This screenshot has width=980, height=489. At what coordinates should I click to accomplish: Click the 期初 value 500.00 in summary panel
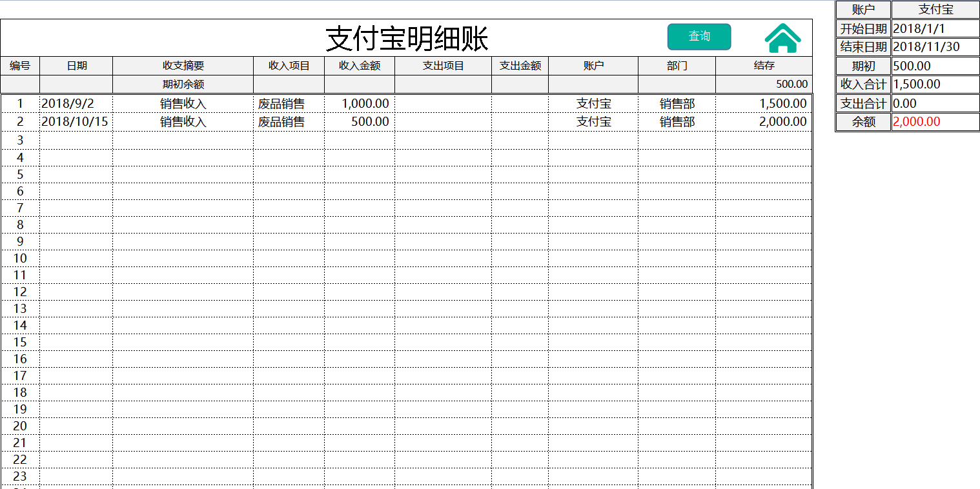[935, 66]
